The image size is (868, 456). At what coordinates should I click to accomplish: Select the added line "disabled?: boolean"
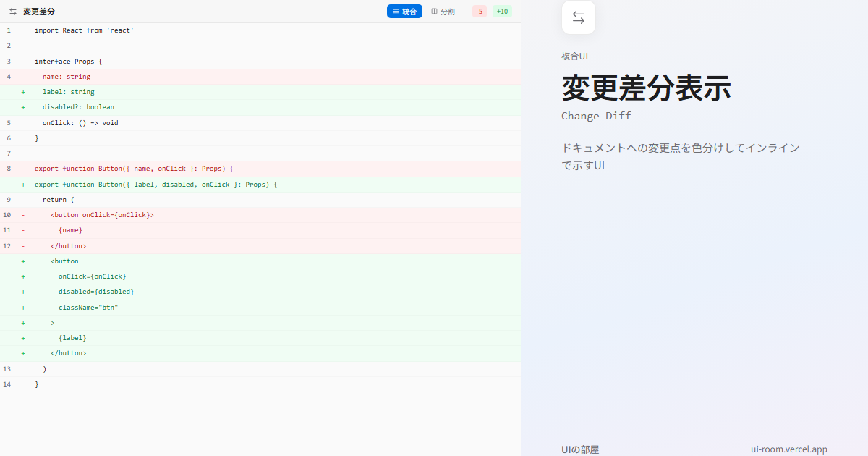[260, 107]
